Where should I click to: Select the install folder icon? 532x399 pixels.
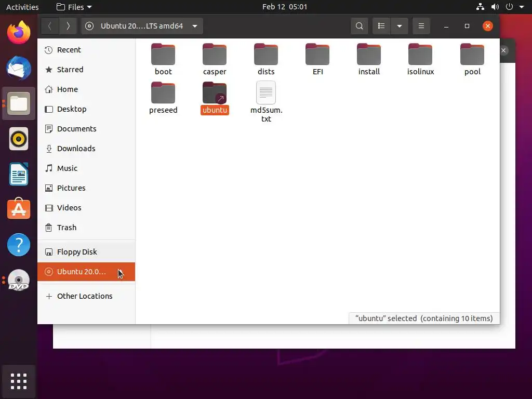[x=369, y=54]
